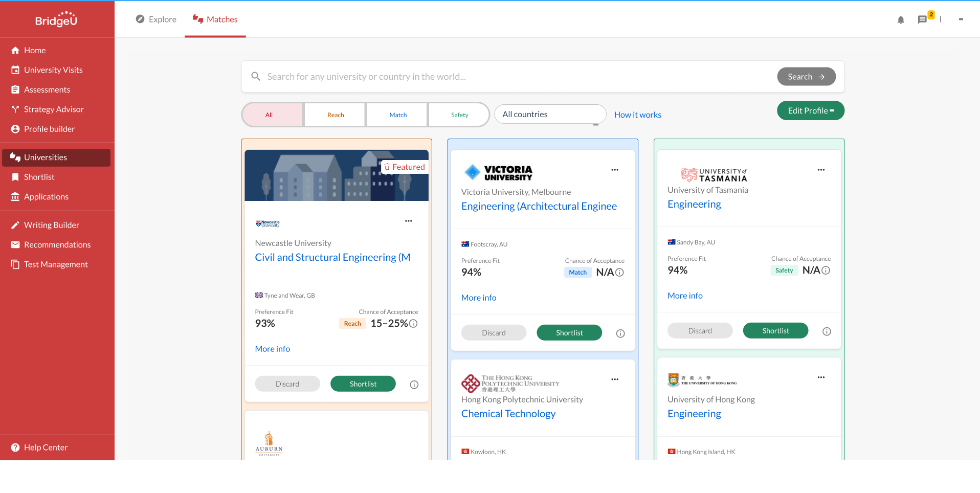
Task: Click info icon beside Newcastle 15–25% chance
Action: [413, 323]
